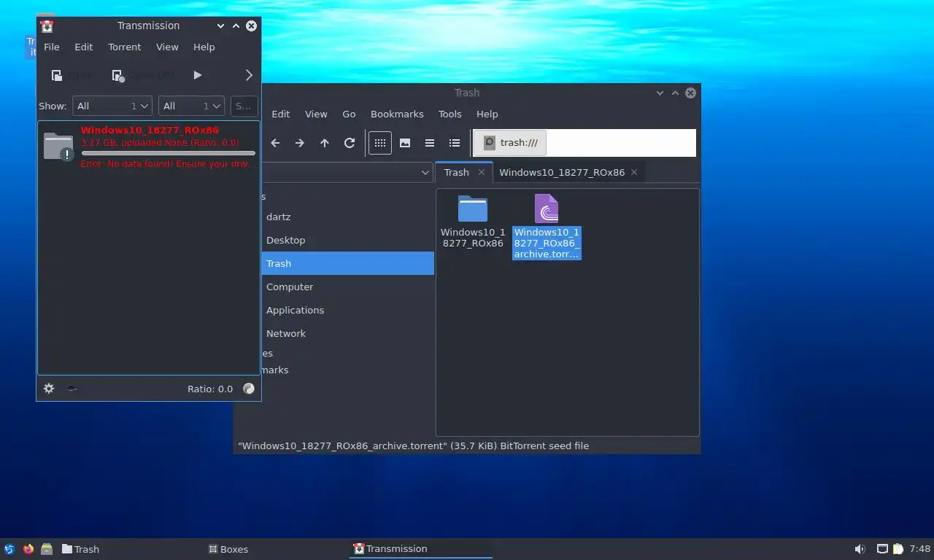934x560 pixels.
Task: Expand the Transmission toolbar overflow chevron
Action: click(x=249, y=75)
